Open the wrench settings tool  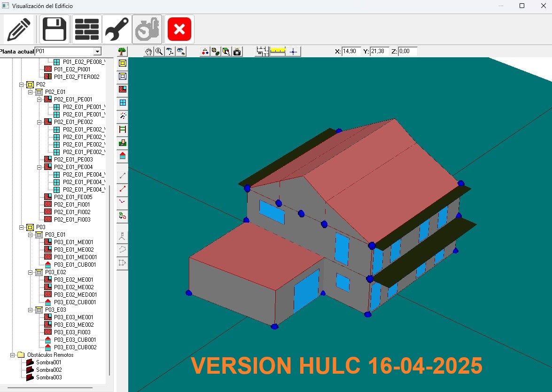point(117,29)
